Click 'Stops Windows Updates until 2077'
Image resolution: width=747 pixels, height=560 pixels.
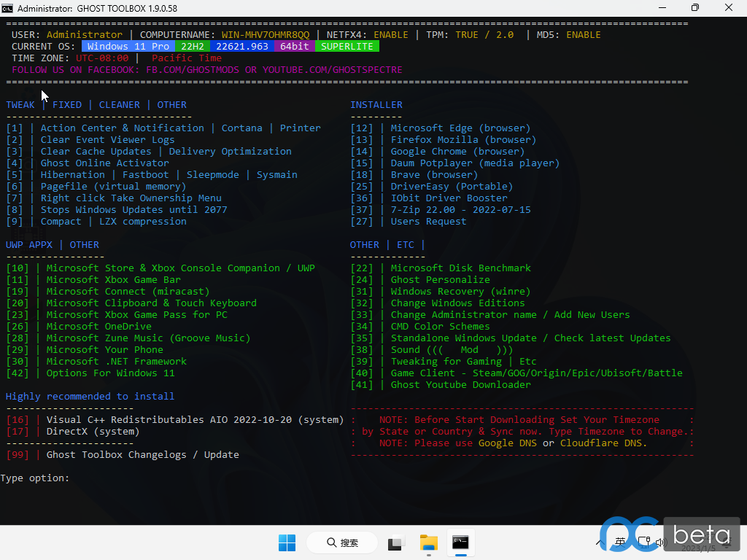(134, 209)
